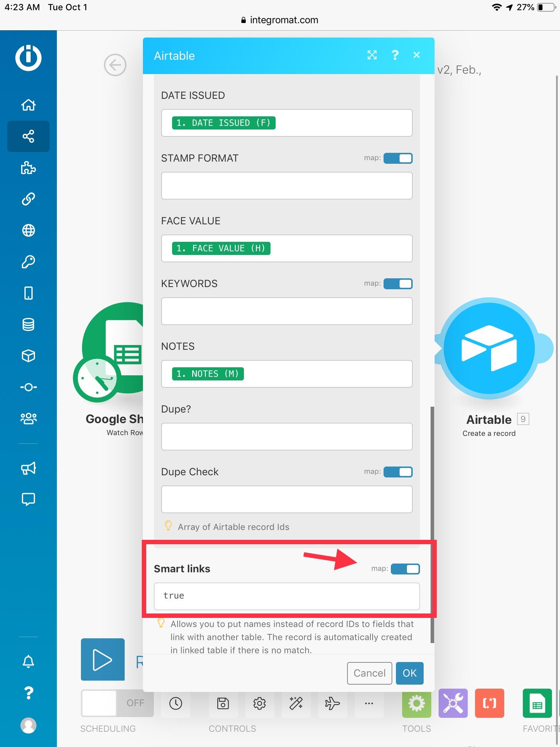Open notifications bell icon
The height and width of the screenshot is (747, 560).
coord(28,661)
